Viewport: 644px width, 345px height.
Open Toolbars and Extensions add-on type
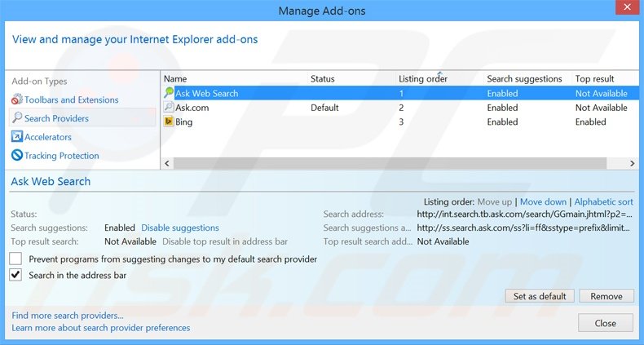(71, 100)
